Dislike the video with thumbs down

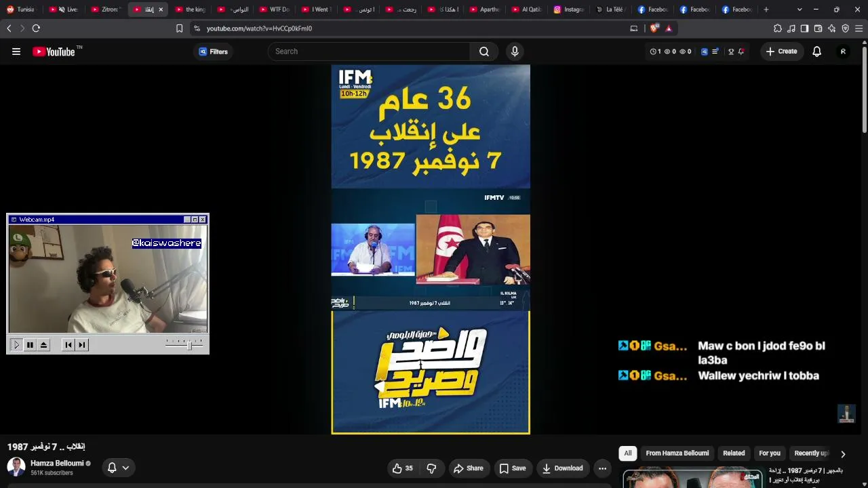click(431, 468)
